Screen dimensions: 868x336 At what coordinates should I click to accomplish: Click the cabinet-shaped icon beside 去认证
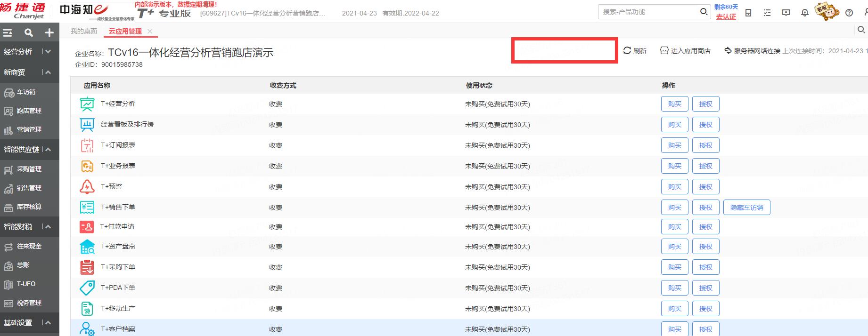(748, 13)
